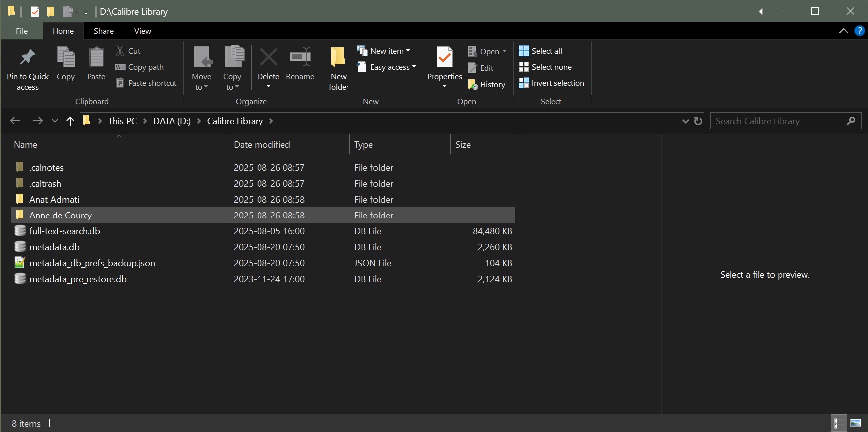Open the File menu
The image size is (868, 432).
[x=22, y=31]
